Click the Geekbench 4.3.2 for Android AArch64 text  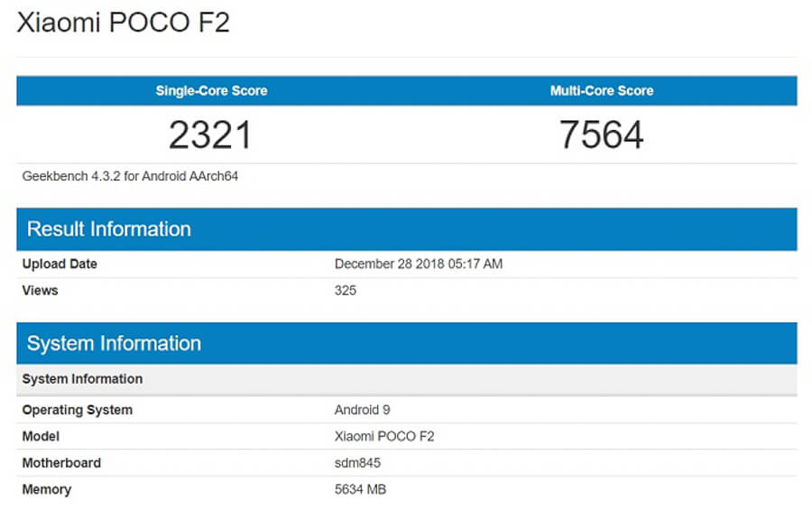[130, 177]
